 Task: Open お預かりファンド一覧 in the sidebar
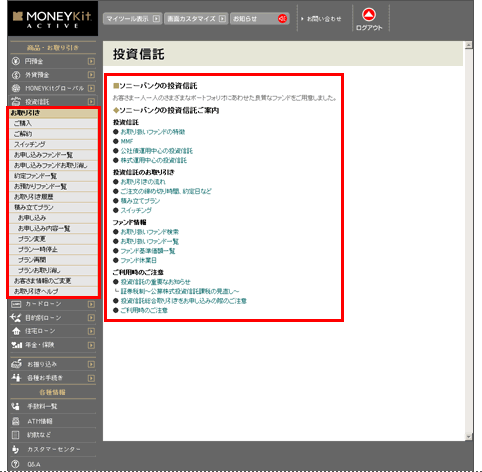point(53,186)
